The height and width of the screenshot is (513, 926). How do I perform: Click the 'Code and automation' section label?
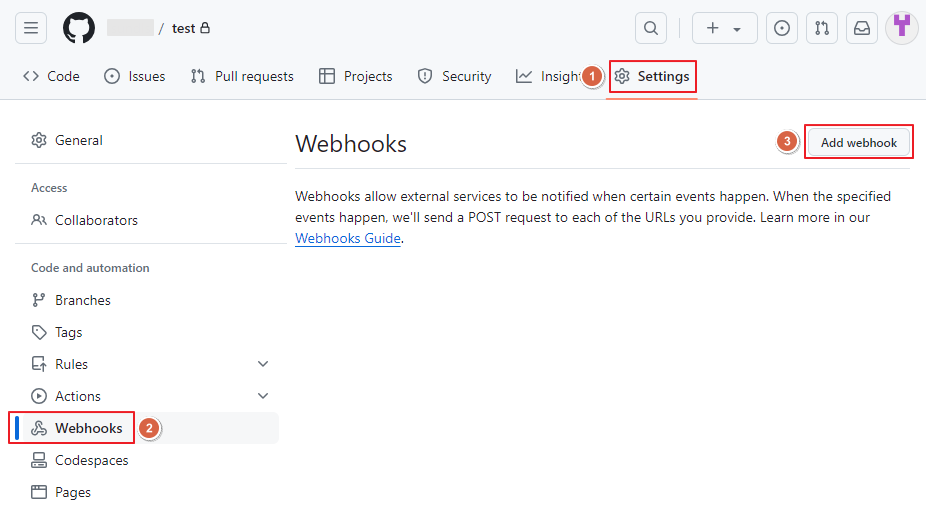(x=90, y=268)
